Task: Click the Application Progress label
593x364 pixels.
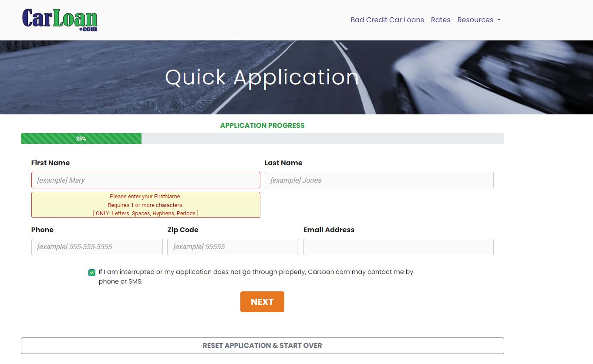Action: pos(262,126)
